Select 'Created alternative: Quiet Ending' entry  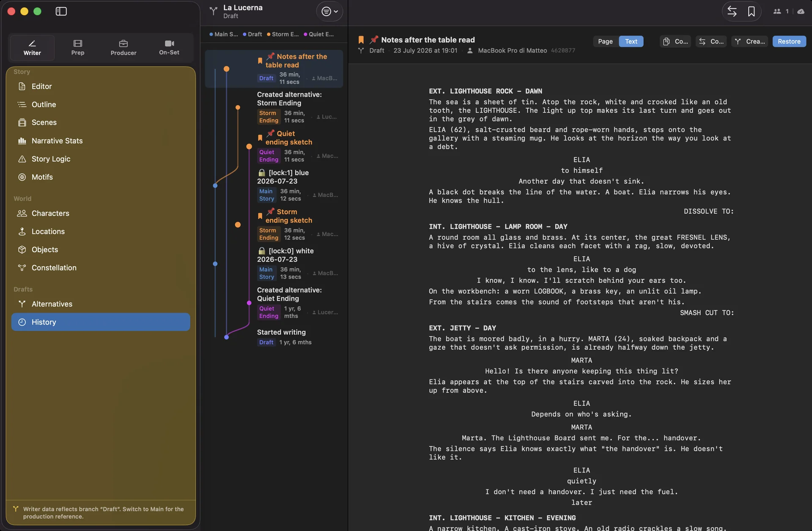(274, 303)
